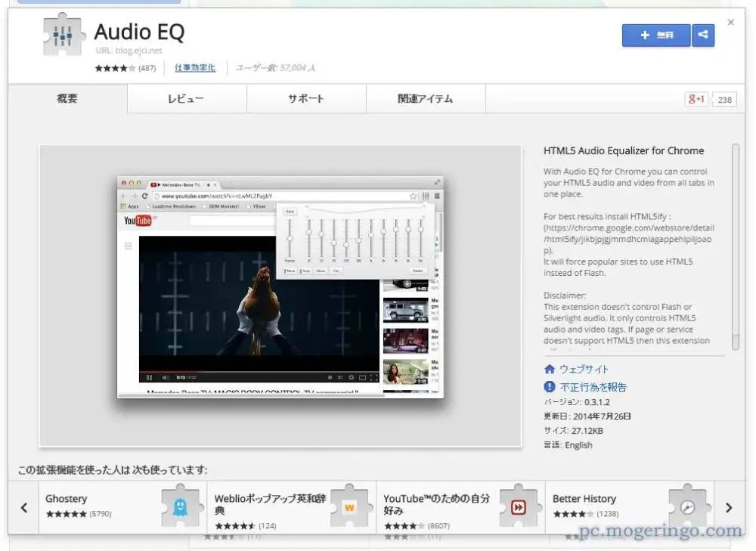Click the blue 無料 install button
Screen dimensions: 756x551
click(x=656, y=35)
